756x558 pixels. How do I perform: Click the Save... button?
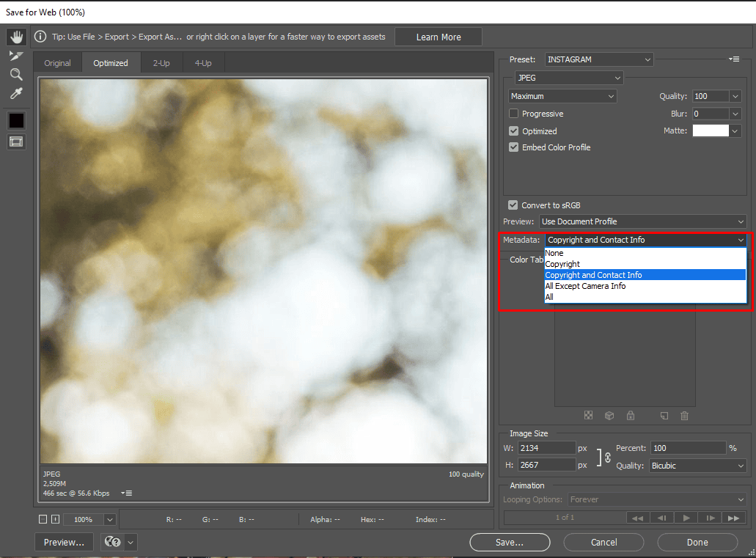click(510, 543)
